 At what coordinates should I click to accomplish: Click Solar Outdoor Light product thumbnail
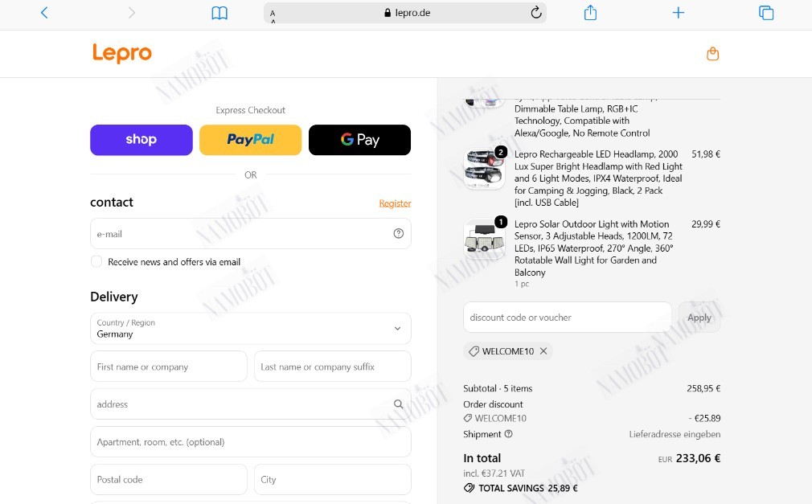484,239
